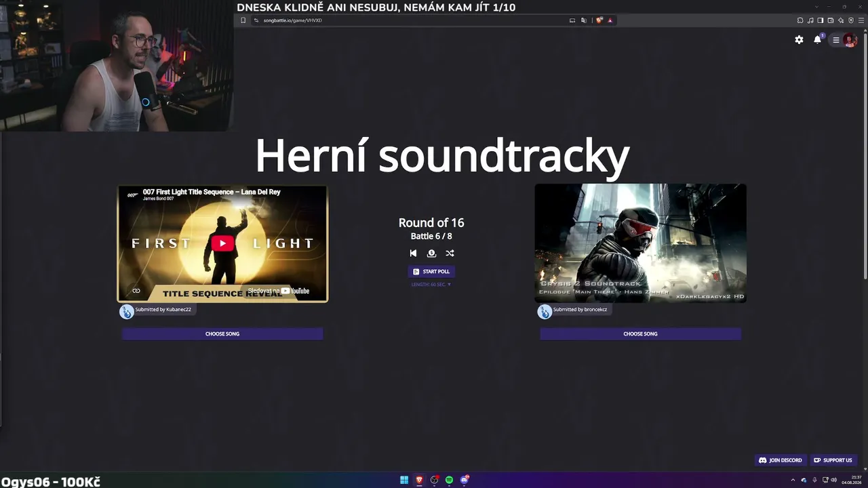Click the 'Submitted by Kubanec22' label
Screen dimensions: 868x488
click(163, 309)
